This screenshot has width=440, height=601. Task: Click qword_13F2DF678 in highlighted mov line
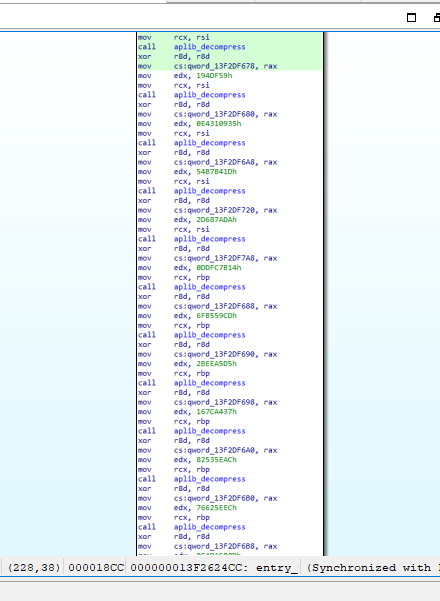pyautogui.click(x=220, y=66)
